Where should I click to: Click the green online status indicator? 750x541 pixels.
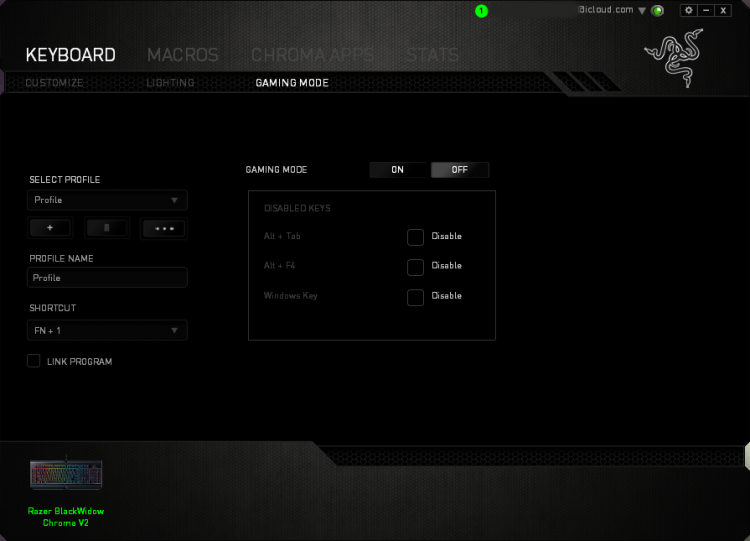click(658, 10)
